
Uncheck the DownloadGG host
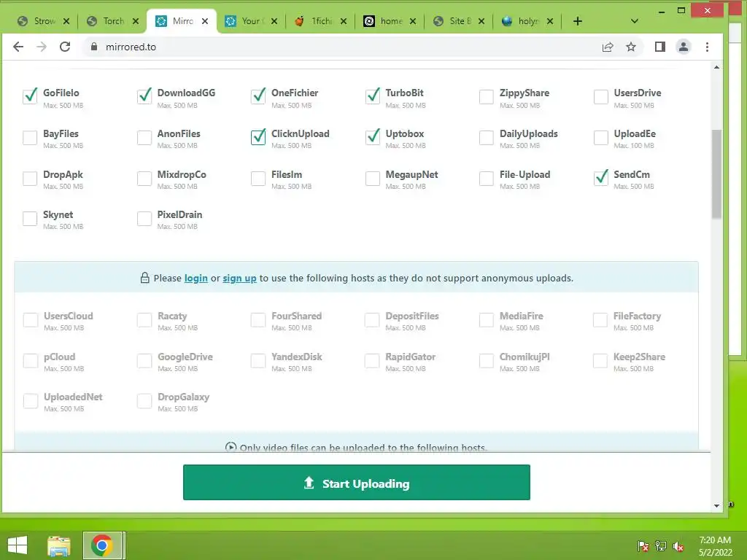coord(144,97)
